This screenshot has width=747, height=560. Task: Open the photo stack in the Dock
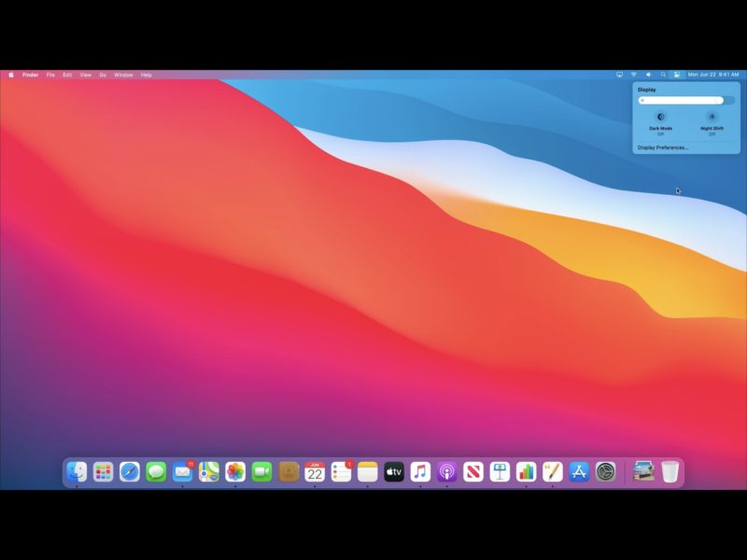pyautogui.click(x=643, y=472)
